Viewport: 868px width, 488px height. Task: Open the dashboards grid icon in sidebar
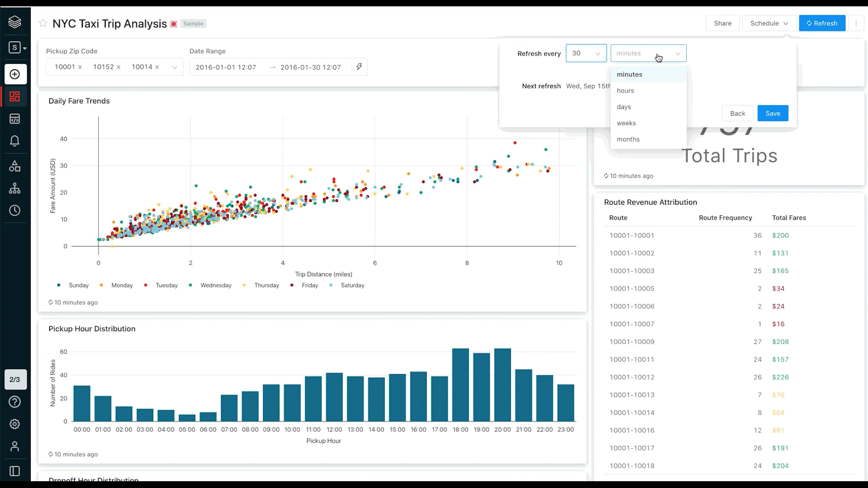pyautogui.click(x=15, y=96)
